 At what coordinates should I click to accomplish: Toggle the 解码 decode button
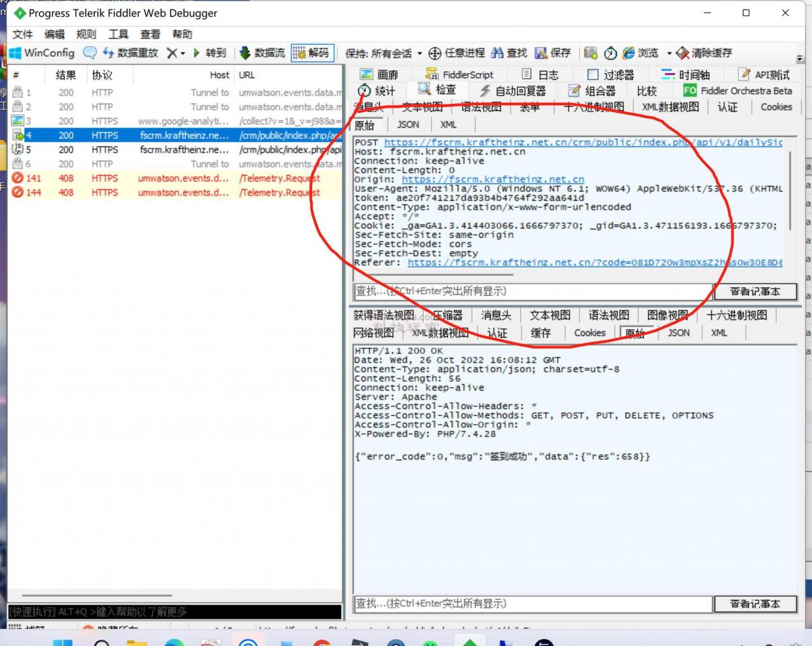pos(312,53)
